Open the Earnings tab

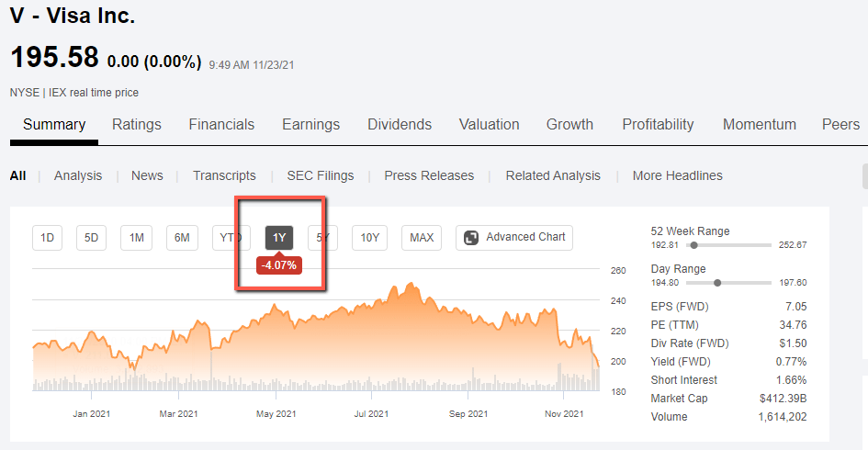[310, 125]
